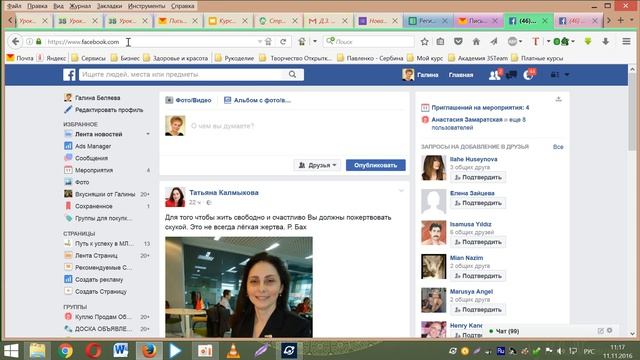Open the Яндекс bookmark
This screenshot has width=640, height=360.
(x=51, y=58)
